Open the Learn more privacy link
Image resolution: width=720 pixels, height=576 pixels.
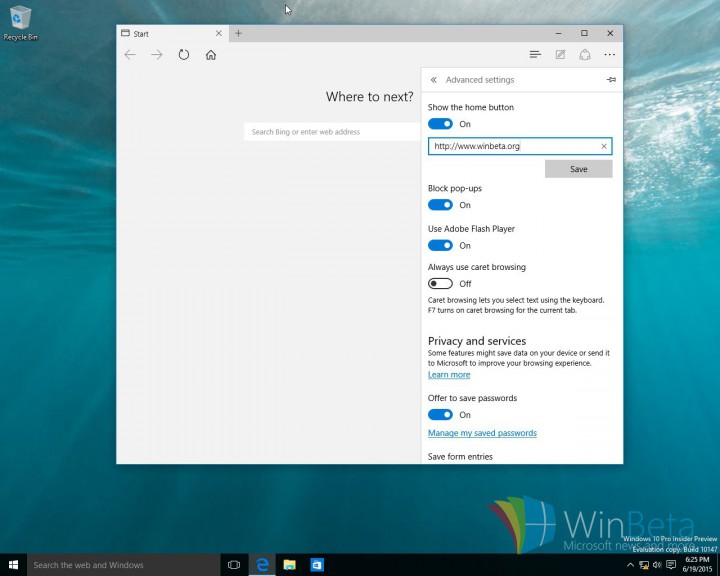[449, 375]
